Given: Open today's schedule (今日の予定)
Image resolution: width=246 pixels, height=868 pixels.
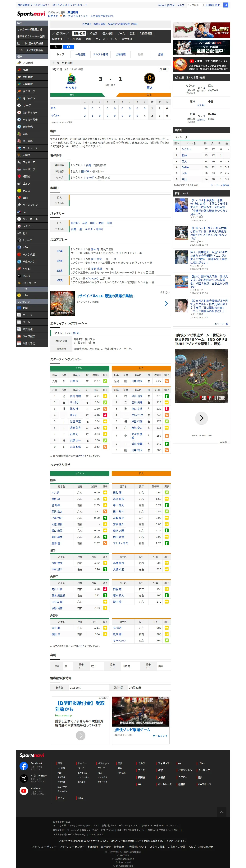Looking at the screenshot, I should coord(32,343).
